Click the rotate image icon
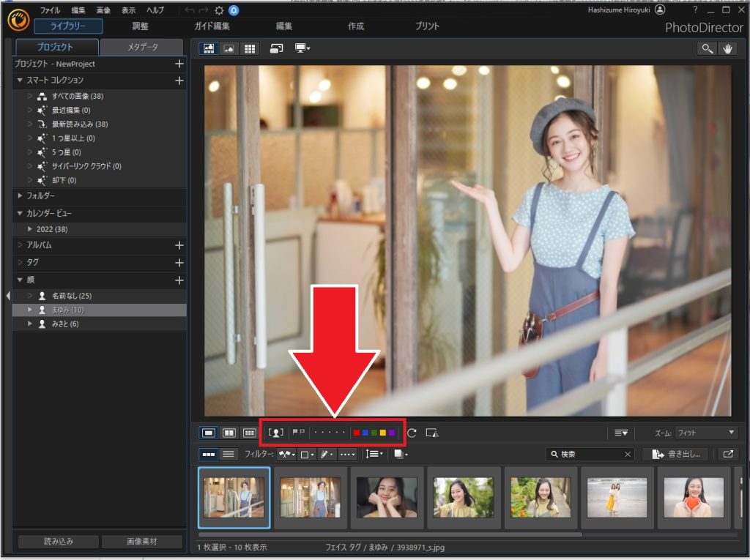750x560 pixels. 412,433
